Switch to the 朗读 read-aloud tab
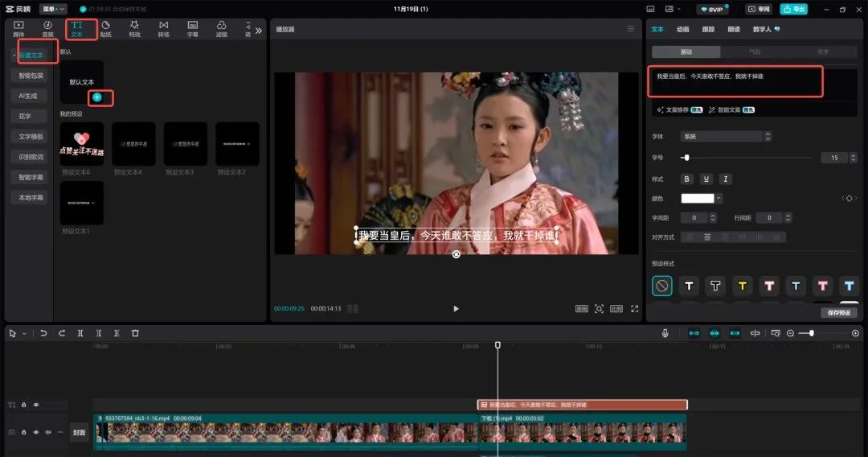This screenshot has width=868, height=457. tap(734, 29)
